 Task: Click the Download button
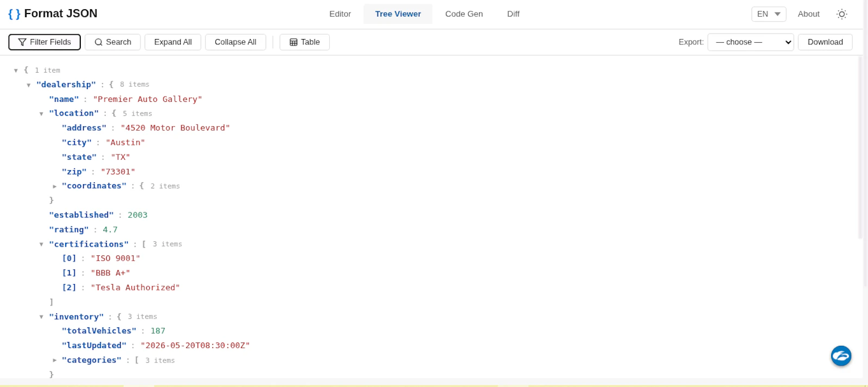[x=825, y=42]
